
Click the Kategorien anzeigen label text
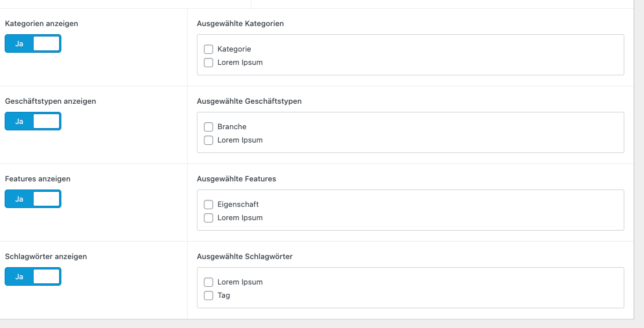(x=42, y=24)
